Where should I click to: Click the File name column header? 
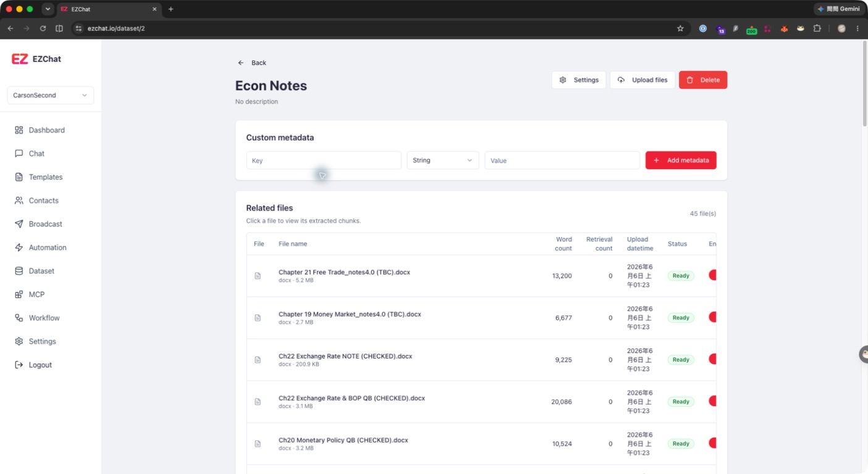293,244
